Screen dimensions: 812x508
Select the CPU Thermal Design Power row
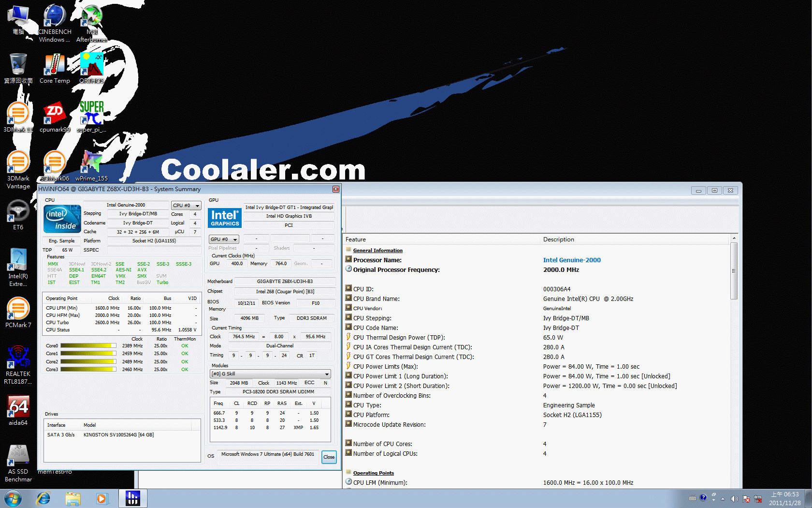coord(399,338)
